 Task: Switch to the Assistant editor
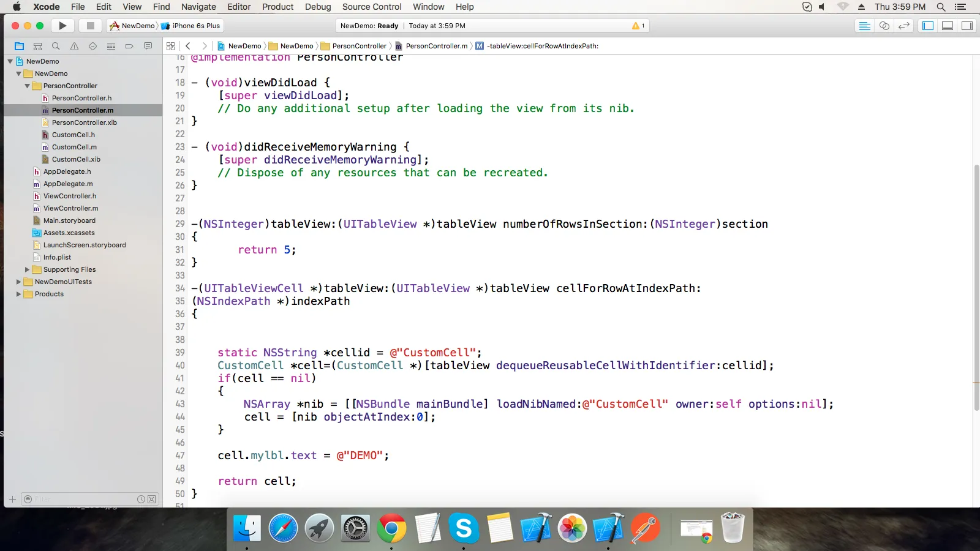(884, 26)
